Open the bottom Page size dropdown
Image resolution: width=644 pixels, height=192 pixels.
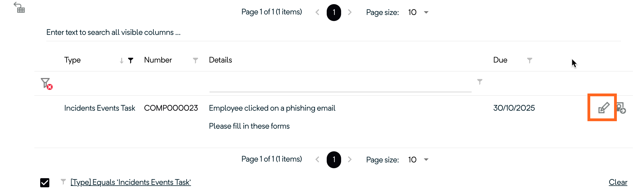(x=426, y=160)
